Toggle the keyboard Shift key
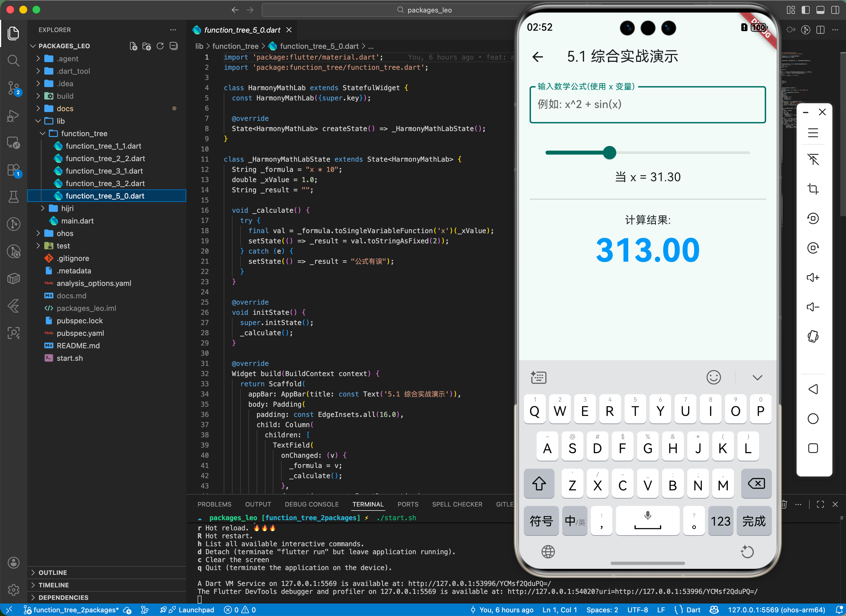The height and width of the screenshot is (616, 846). click(x=539, y=484)
